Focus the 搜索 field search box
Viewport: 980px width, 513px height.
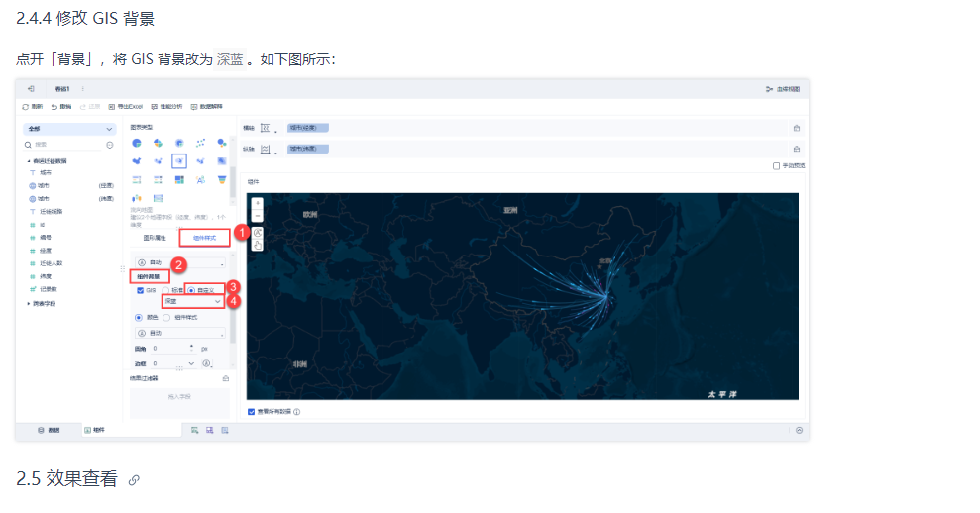click(63, 145)
